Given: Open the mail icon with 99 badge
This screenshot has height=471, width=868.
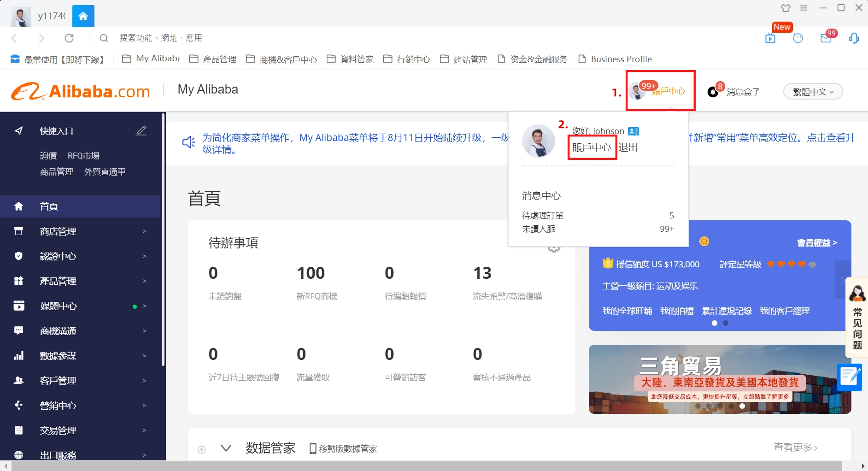Looking at the screenshot, I should [x=826, y=38].
